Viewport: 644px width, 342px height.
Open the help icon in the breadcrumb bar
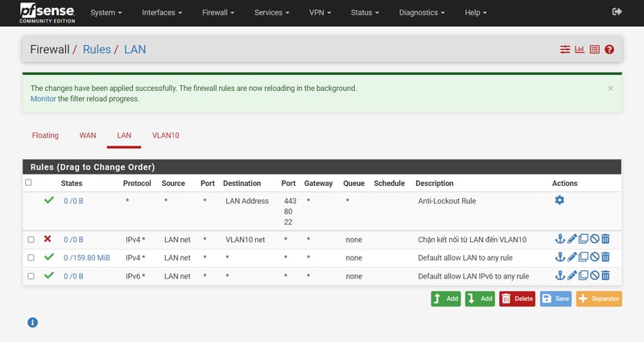(x=609, y=50)
